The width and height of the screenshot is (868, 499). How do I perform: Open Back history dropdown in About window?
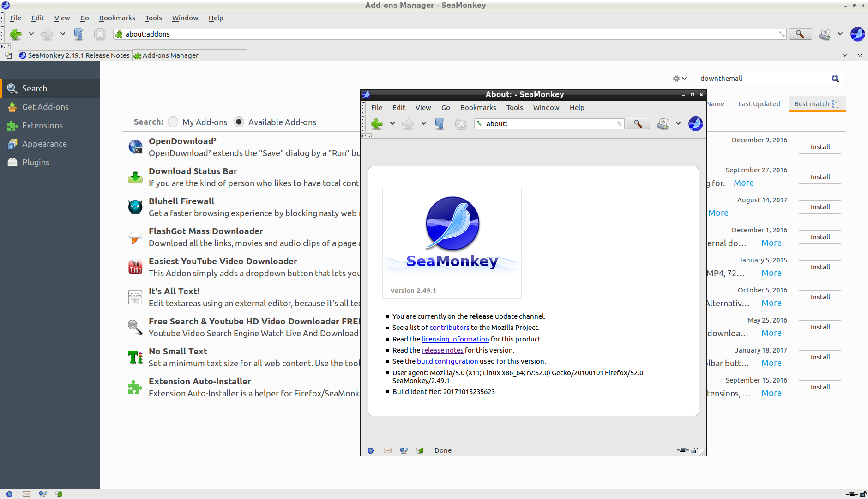(392, 124)
